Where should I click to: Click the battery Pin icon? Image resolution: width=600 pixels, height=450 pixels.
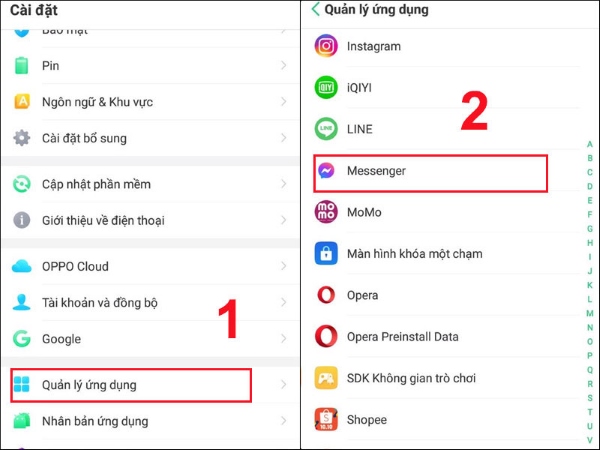point(21,65)
